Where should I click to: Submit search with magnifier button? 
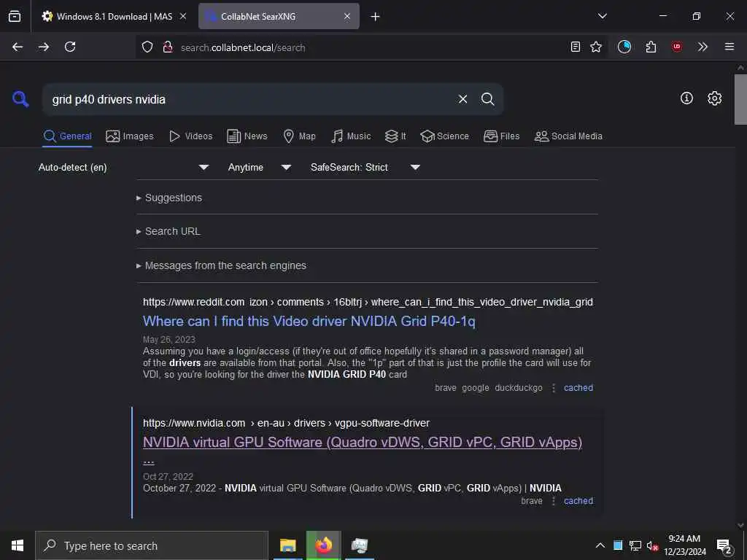point(487,99)
